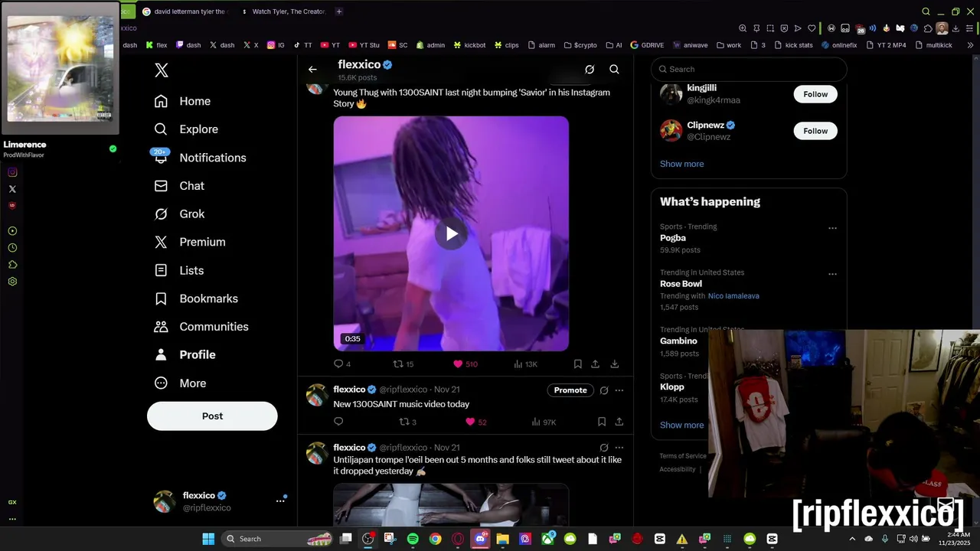
Task: Open the Gambino trending topic
Action: pyautogui.click(x=678, y=341)
